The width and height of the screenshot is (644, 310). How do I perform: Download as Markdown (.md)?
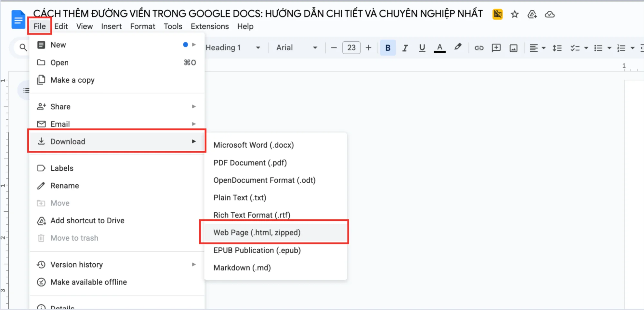(x=275, y=268)
